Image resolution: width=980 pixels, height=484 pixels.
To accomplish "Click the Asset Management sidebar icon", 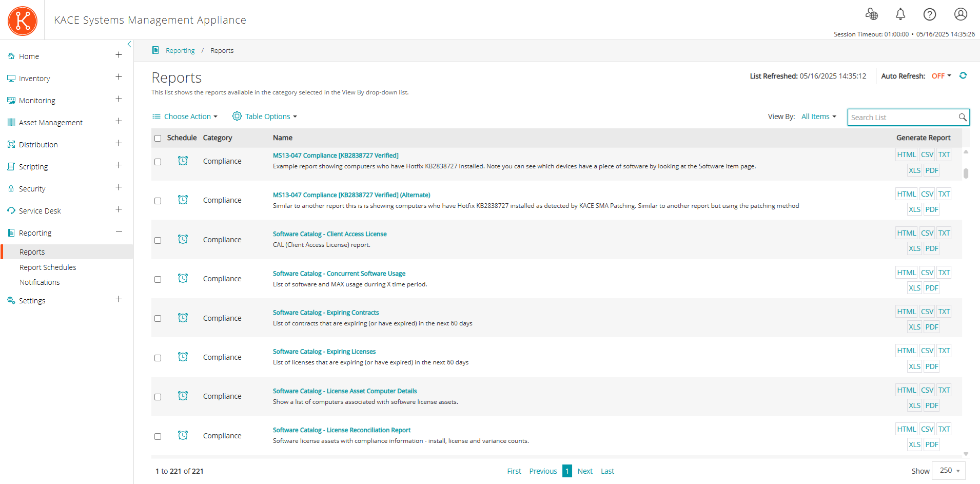I will point(11,122).
